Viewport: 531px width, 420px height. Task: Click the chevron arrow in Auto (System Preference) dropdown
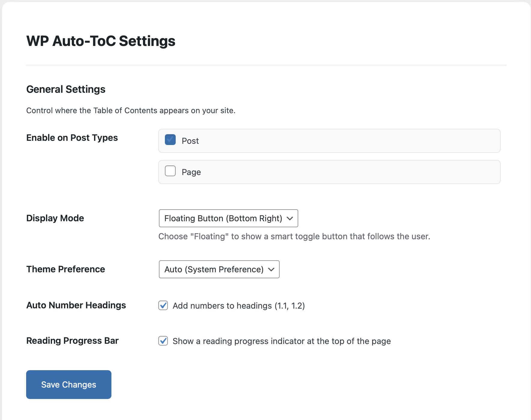tap(271, 269)
